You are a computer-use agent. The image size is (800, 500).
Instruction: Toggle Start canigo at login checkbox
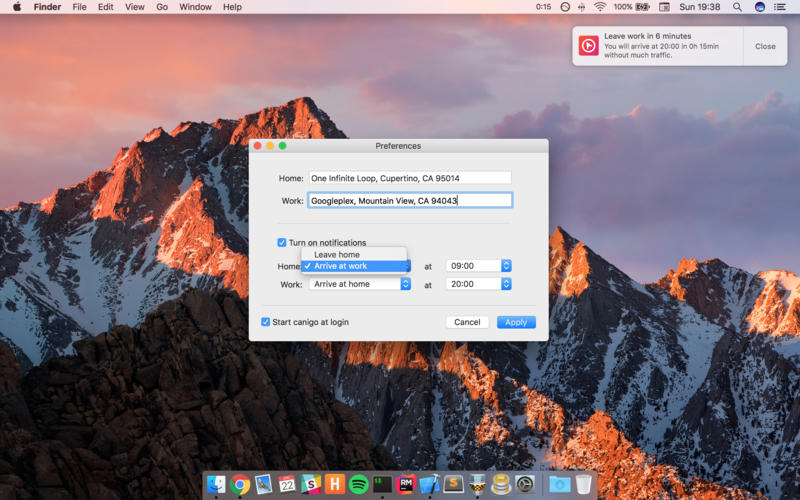click(265, 322)
